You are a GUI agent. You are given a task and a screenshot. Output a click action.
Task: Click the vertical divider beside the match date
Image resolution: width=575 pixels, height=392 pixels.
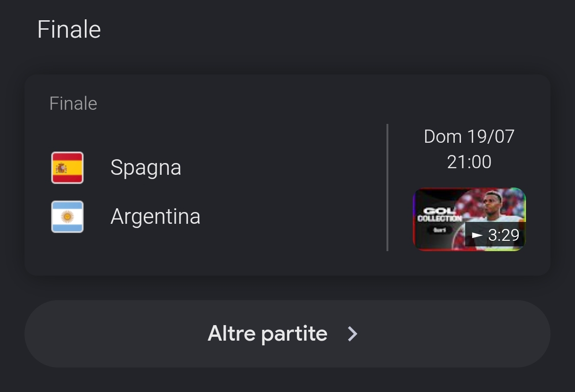tap(387, 188)
